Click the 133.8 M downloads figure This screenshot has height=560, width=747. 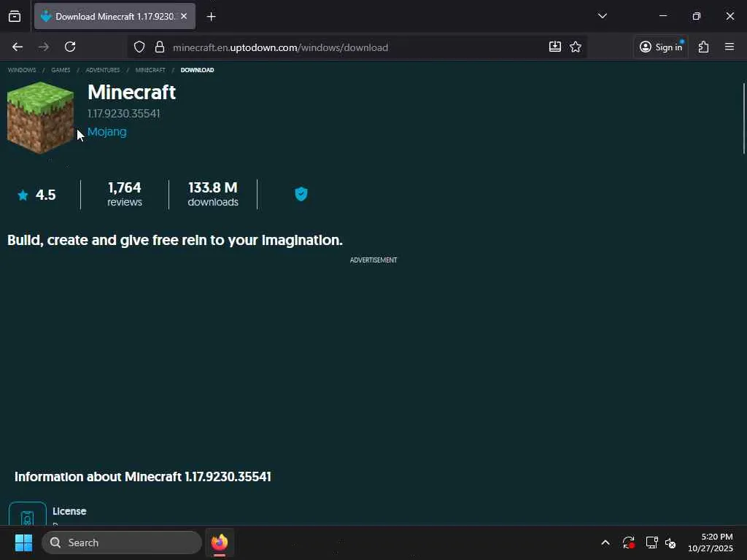click(213, 194)
